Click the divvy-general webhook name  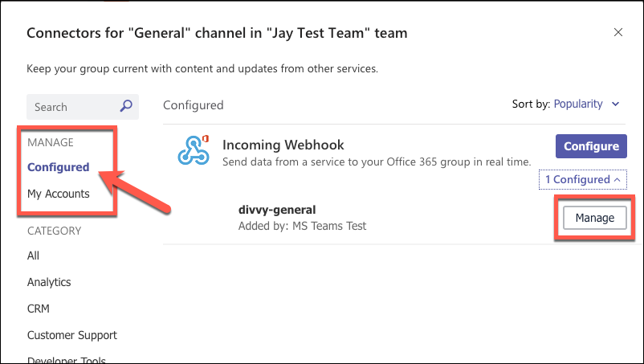coord(277,210)
